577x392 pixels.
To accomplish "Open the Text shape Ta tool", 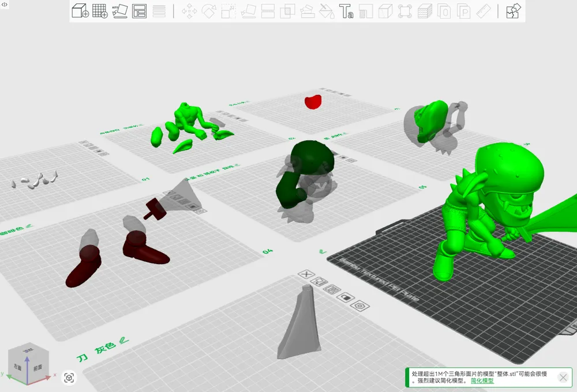I will (346, 11).
